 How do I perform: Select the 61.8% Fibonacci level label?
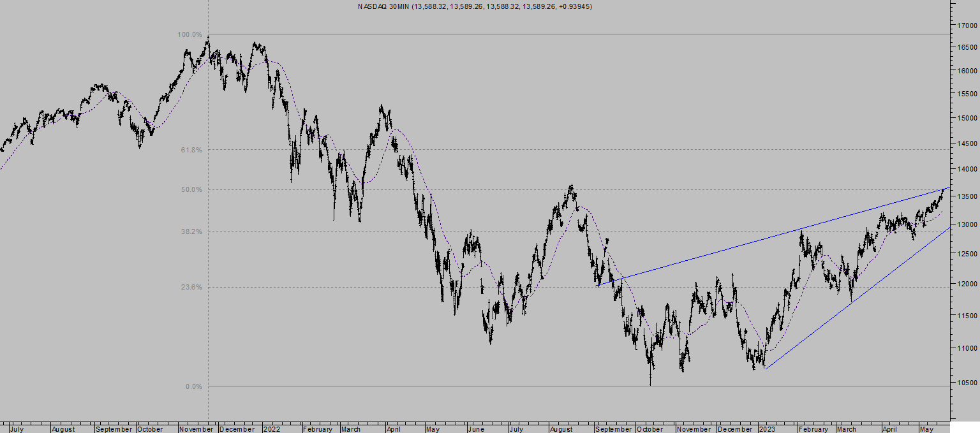193,150
